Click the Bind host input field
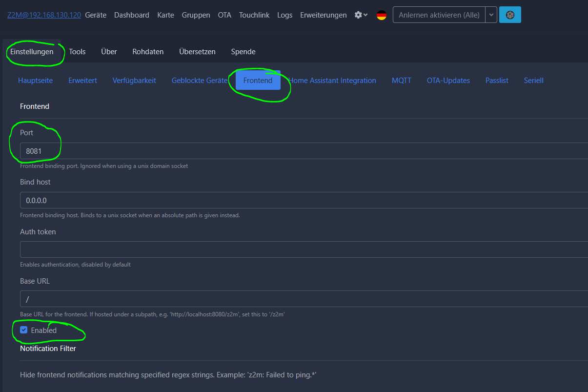This screenshot has height=392, width=588. pos(304,200)
